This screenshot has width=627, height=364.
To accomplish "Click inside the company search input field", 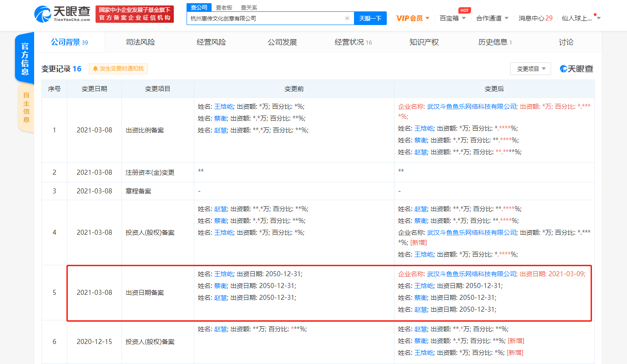I will [264, 18].
